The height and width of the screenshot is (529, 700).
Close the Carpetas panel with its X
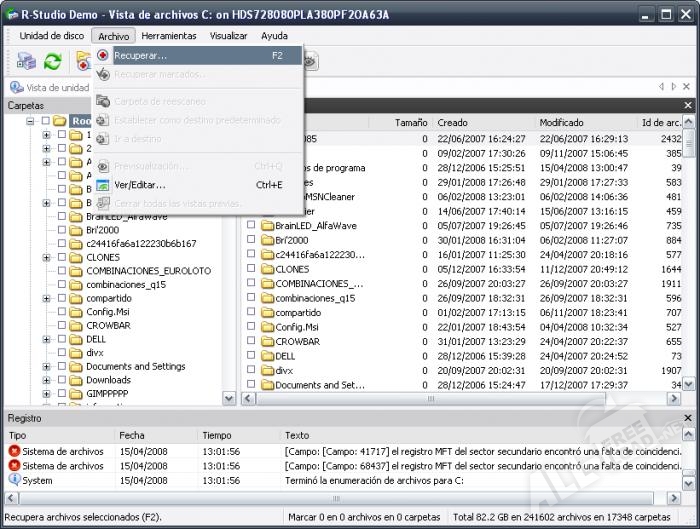click(x=231, y=105)
